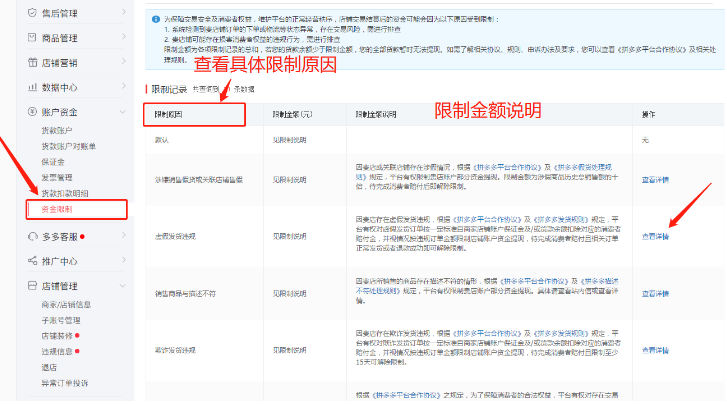727x404 pixels.
Task: Click the yuan coin icon for 账户资金
Action: (32, 111)
